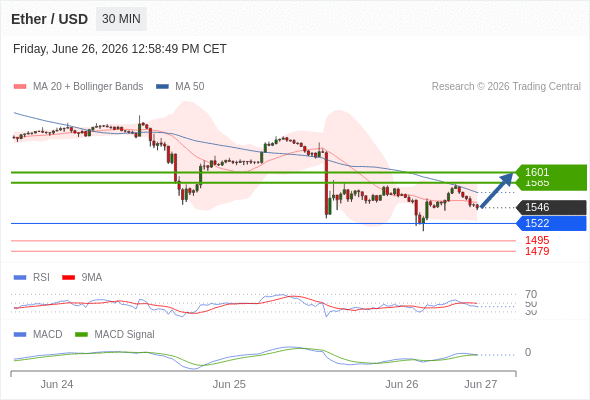The width and height of the screenshot is (590, 400).
Task: Click the MA 50 legend label
Action: pyautogui.click(x=190, y=87)
